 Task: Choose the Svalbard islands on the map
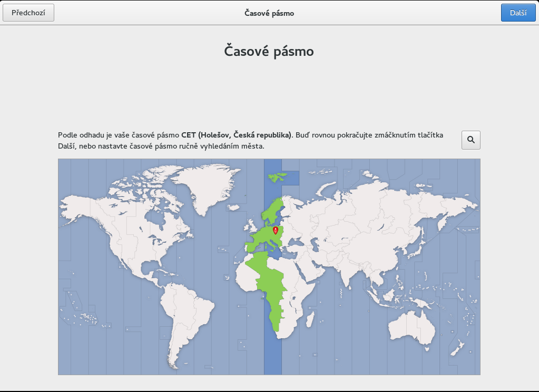276,176
